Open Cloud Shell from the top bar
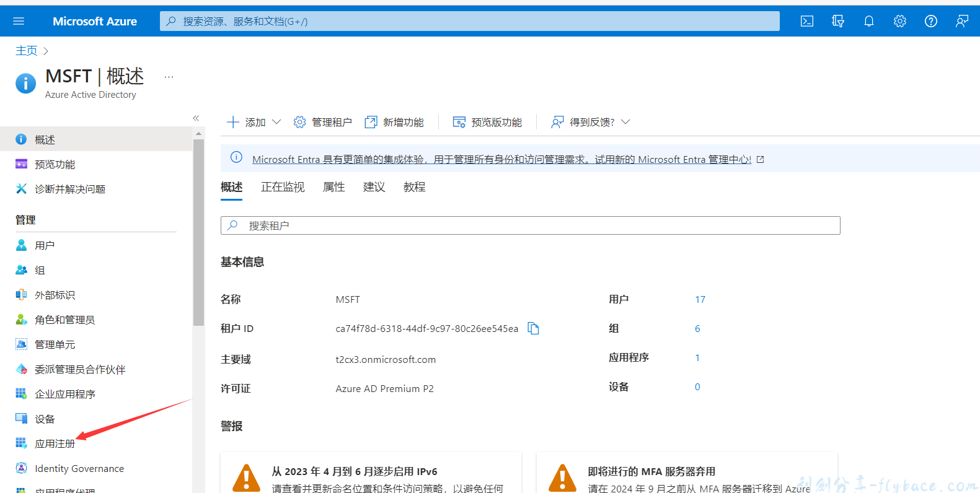 [806, 21]
